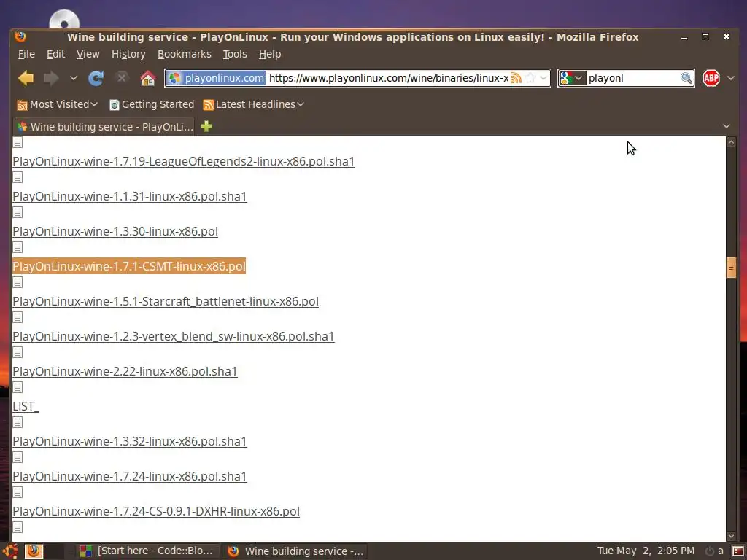The height and width of the screenshot is (560, 747).
Task: Open the Tools menu
Action: coord(235,54)
